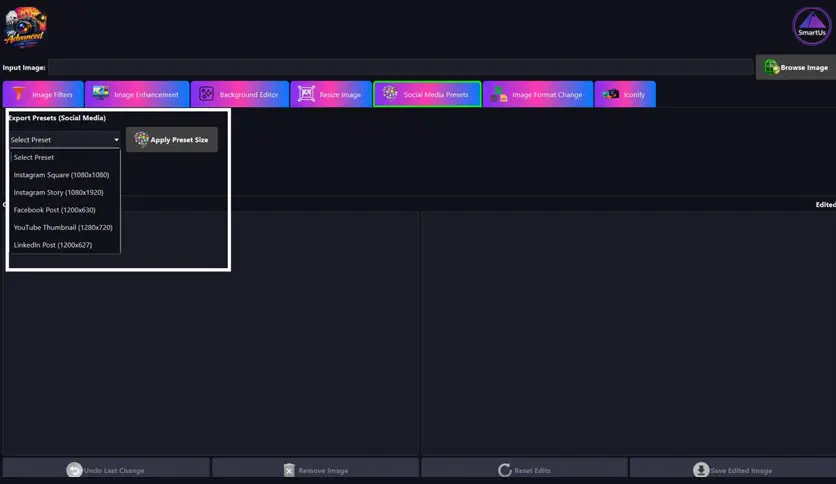Go to the Resize Image tab

[331, 94]
